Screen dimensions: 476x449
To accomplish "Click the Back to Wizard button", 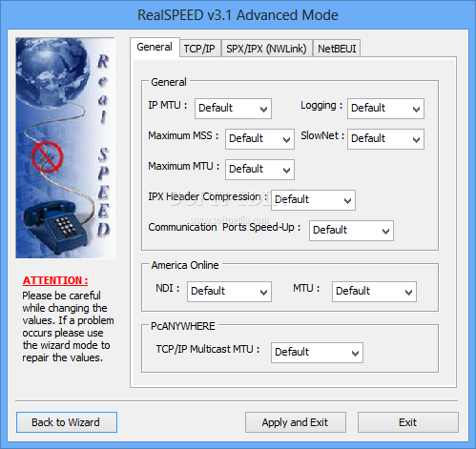I will click(x=67, y=422).
